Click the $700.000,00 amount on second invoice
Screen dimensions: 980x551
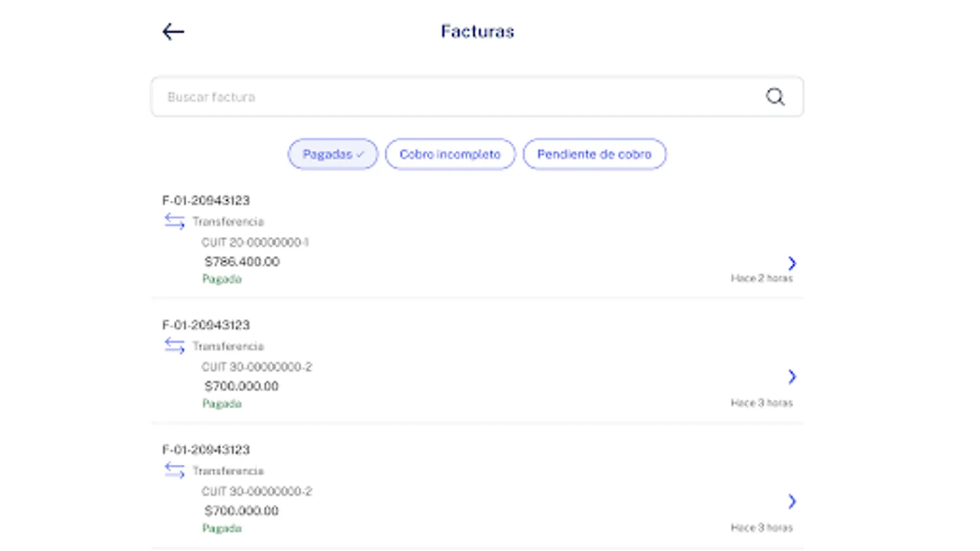(241, 386)
